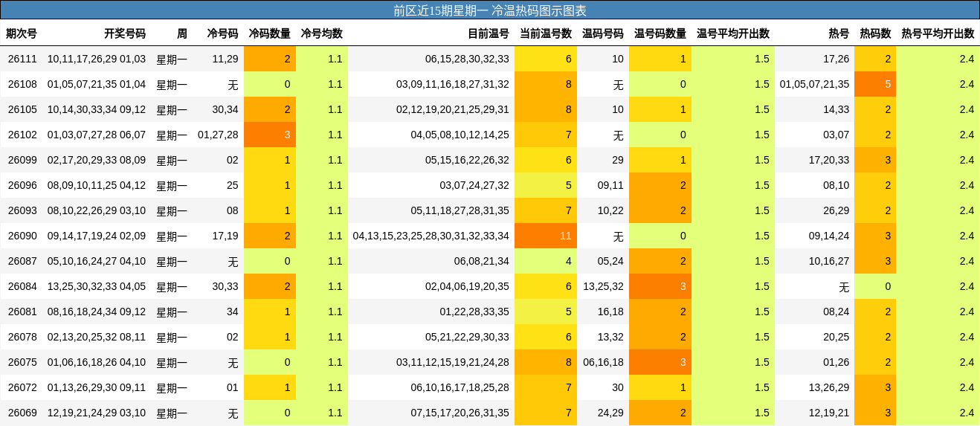This screenshot has height=426, width=980.
Task: Click winning numbers 01,05,07,21,35 01,04
Action: tap(97, 84)
